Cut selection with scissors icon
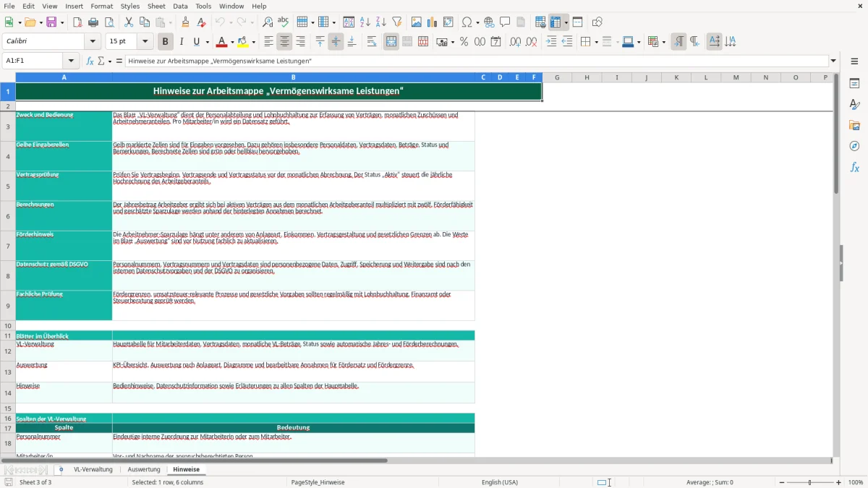 click(x=129, y=22)
